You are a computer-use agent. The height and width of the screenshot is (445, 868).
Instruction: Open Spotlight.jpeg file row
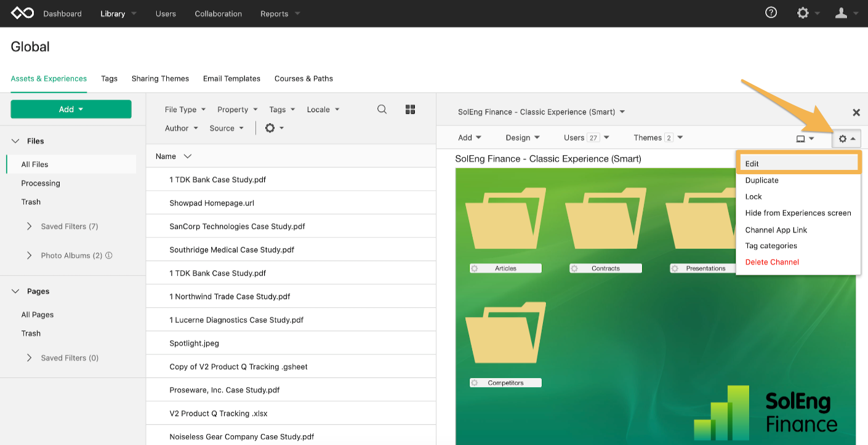tap(291, 343)
